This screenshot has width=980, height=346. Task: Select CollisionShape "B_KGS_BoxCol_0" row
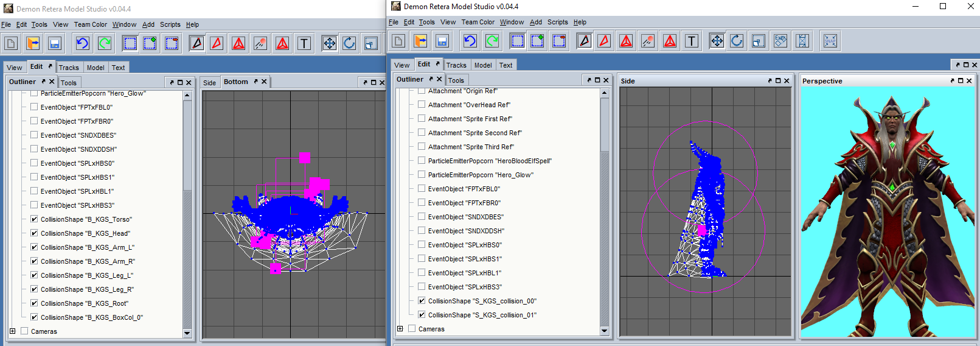92,317
